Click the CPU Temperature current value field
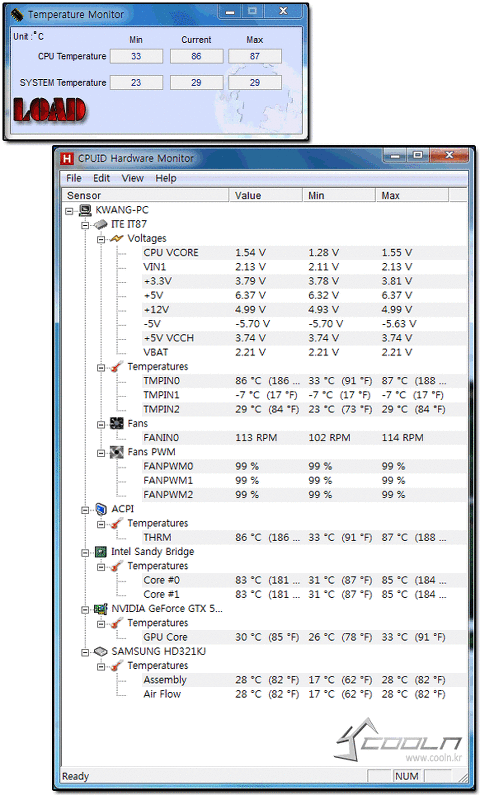 [196, 56]
